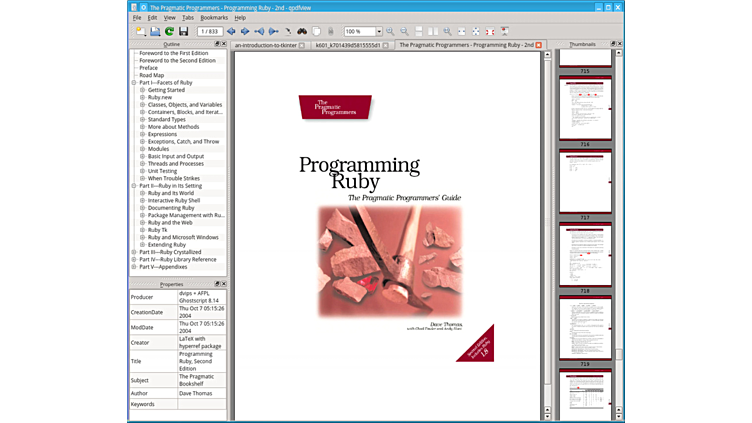
Task: Open the File menu
Action: coord(137,18)
